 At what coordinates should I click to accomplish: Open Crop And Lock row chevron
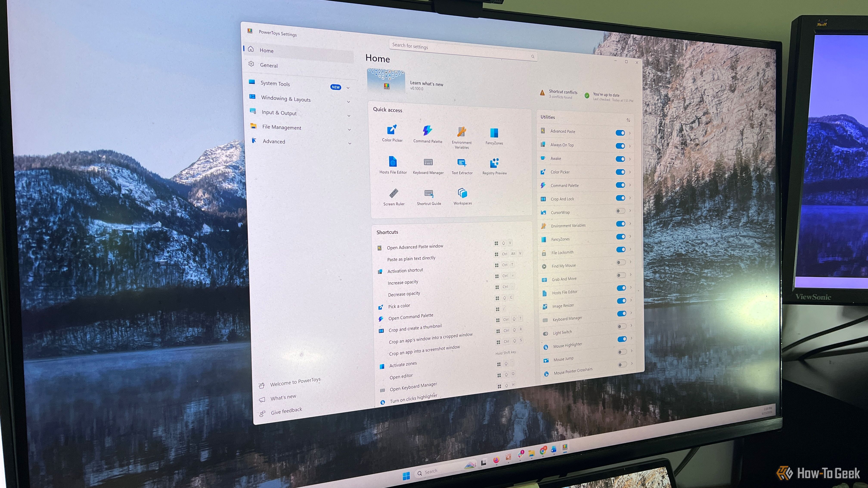pos(630,198)
